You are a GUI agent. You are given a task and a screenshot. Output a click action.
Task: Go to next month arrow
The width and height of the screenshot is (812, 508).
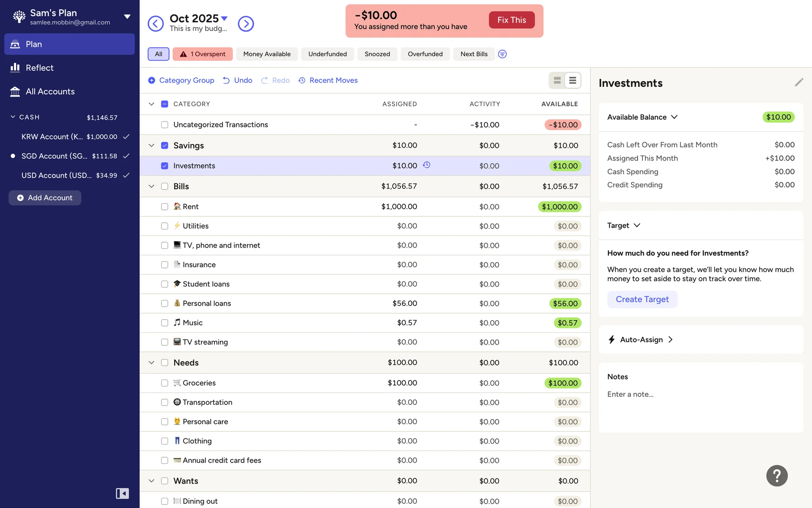[x=246, y=24]
